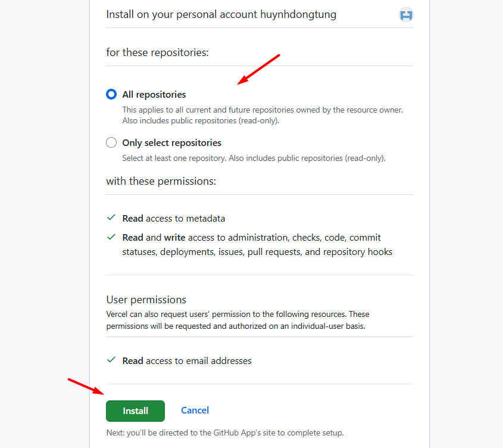
Task: Click the checkmark beside metadata permission
Action: pos(111,218)
